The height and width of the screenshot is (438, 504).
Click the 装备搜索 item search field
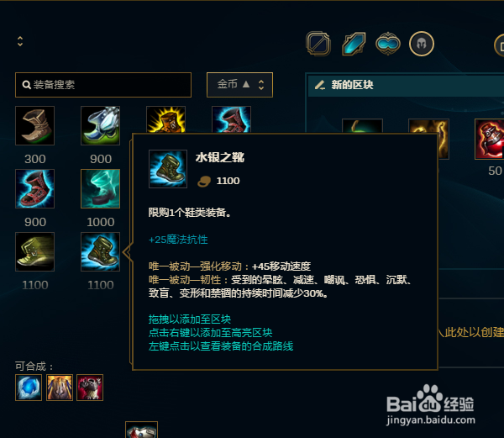click(103, 85)
